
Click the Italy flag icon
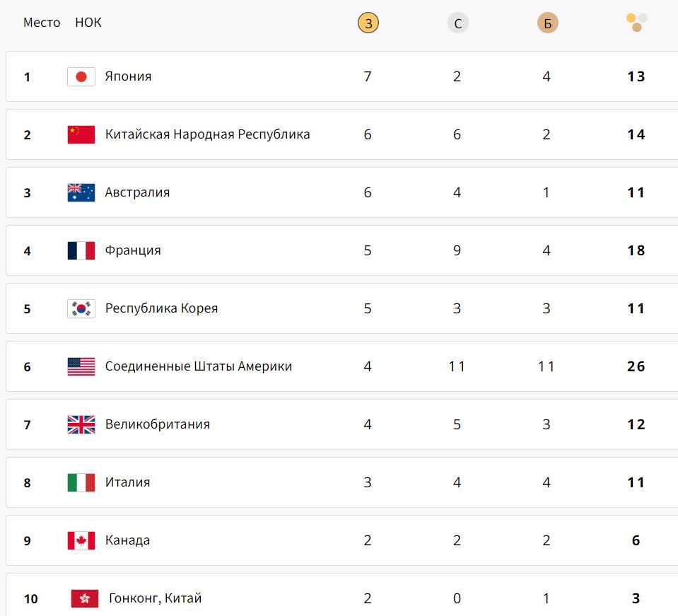81,482
